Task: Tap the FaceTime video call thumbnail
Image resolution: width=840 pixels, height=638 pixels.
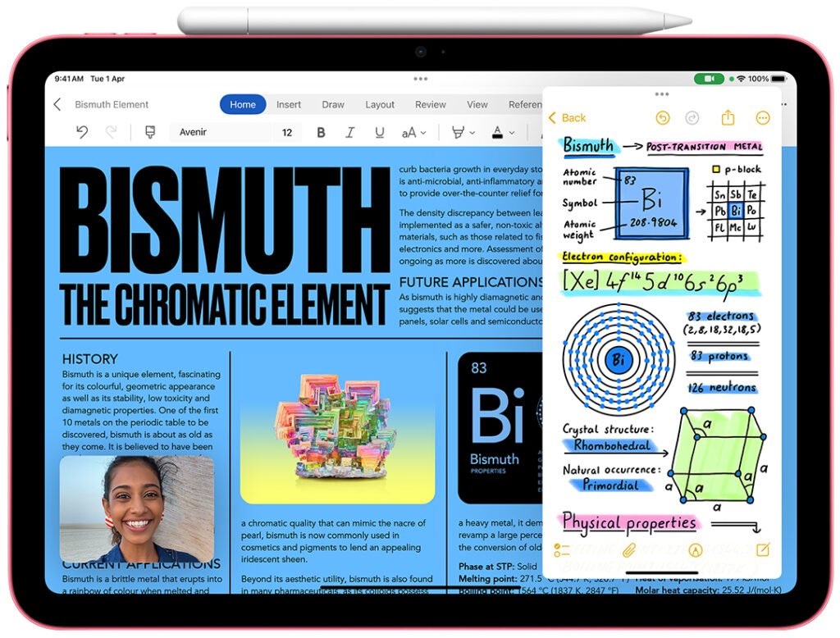Action: click(x=137, y=509)
